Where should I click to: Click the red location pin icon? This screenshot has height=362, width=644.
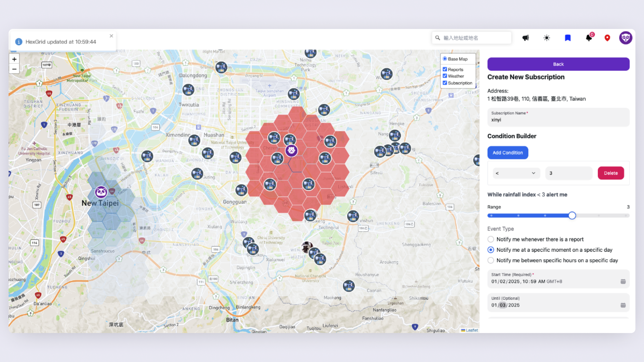pos(607,38)
